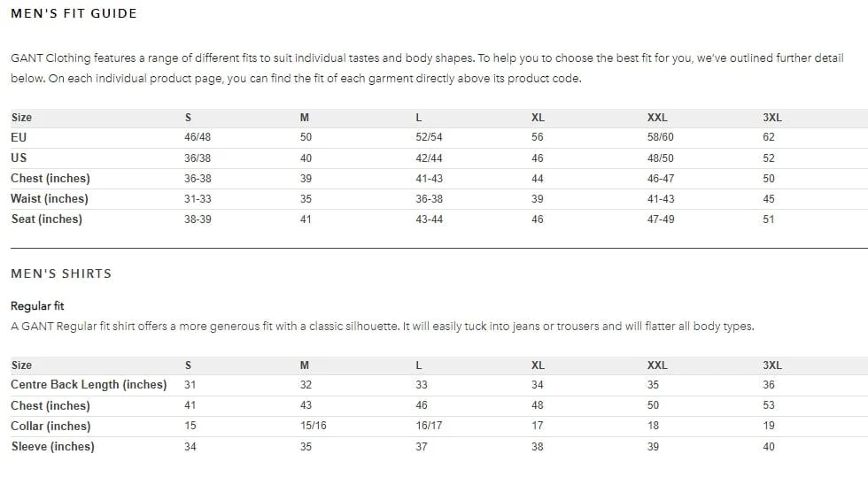This screenshot has width=868, height=477.
Task: Click the Collar (inches) row label
Action: point(50,426)
